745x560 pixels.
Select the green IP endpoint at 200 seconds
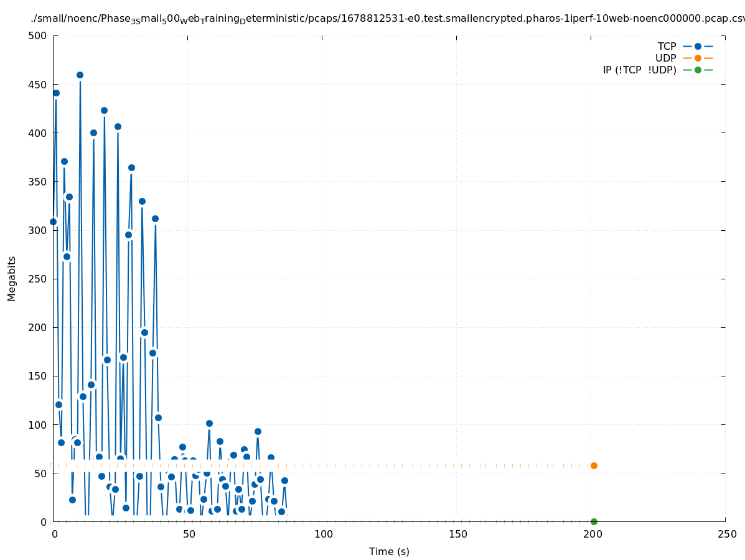(x=594, y=521)
